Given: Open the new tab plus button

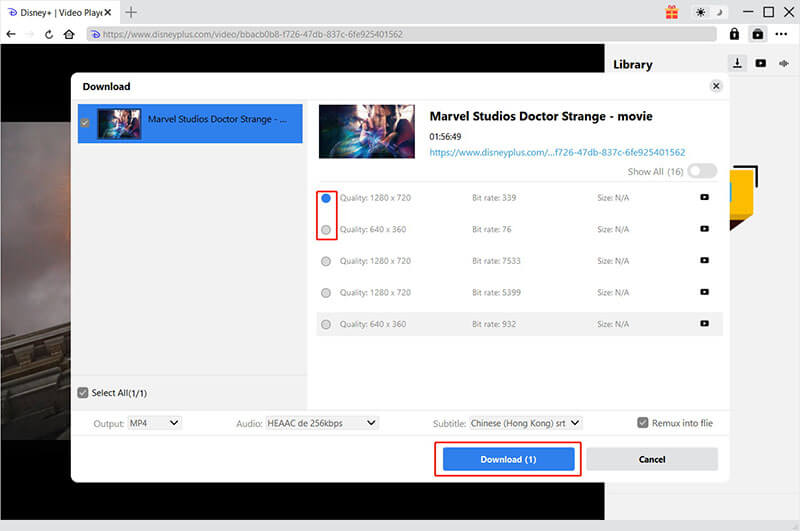Looking at the screenshot, I should click(131, 12).
